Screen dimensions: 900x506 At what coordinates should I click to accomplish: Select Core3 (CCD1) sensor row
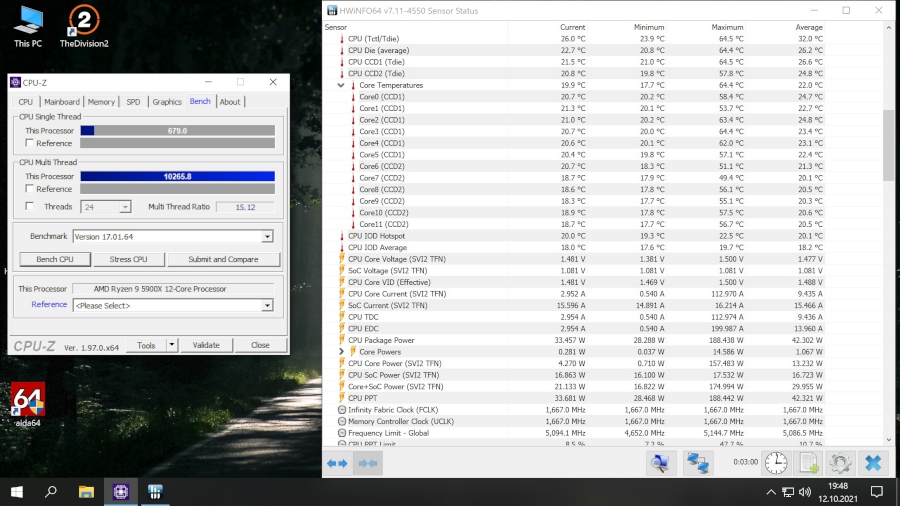(x=574, y=131)
